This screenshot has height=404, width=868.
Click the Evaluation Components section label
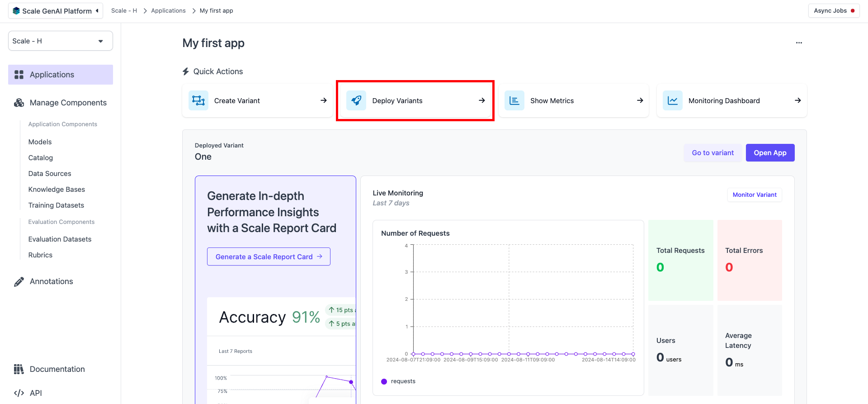[x=61, y=222]
